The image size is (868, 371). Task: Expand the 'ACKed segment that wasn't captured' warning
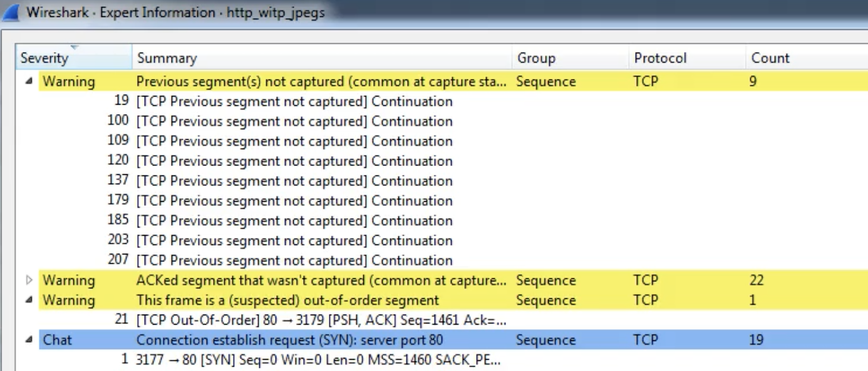(x=30, y=281)
